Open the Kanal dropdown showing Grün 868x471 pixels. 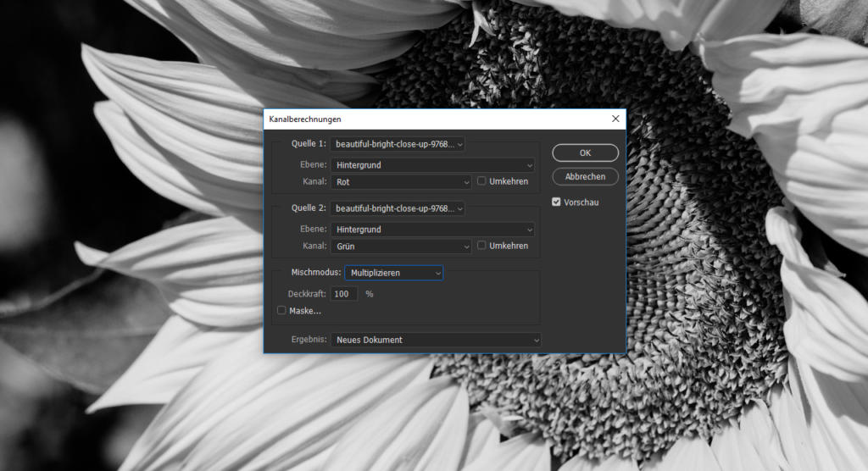[401, 247]
